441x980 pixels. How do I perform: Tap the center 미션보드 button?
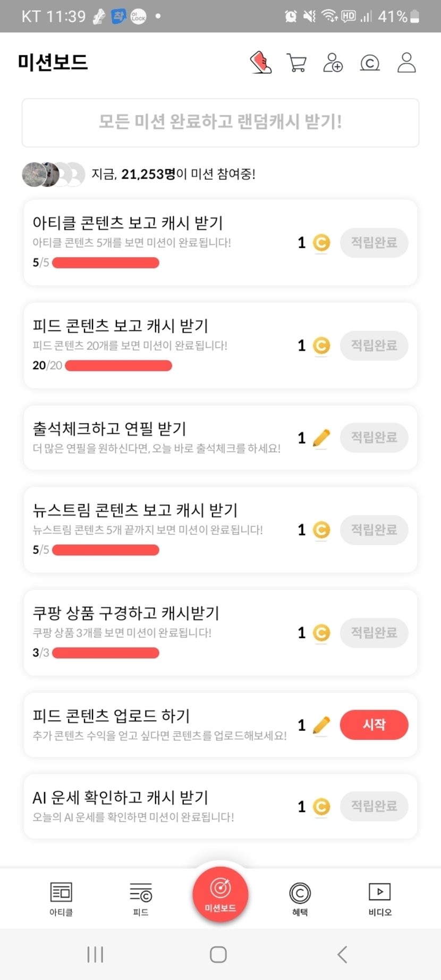pos(220,893)
